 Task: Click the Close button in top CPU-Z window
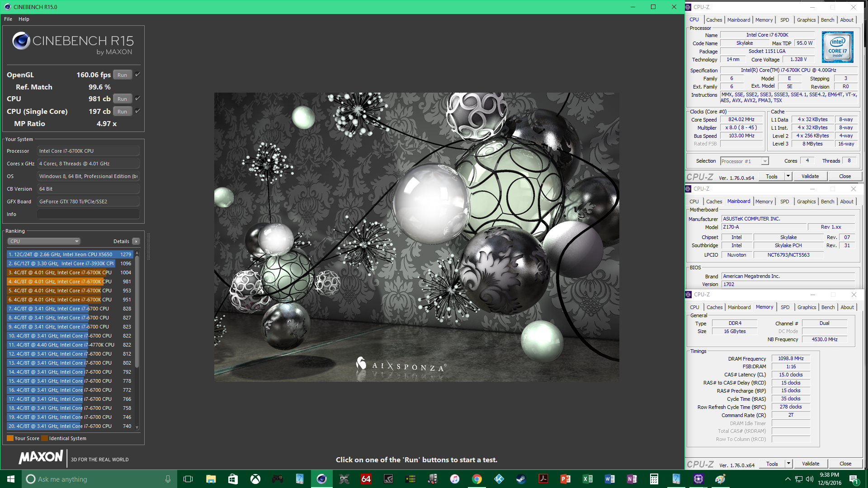844,176
